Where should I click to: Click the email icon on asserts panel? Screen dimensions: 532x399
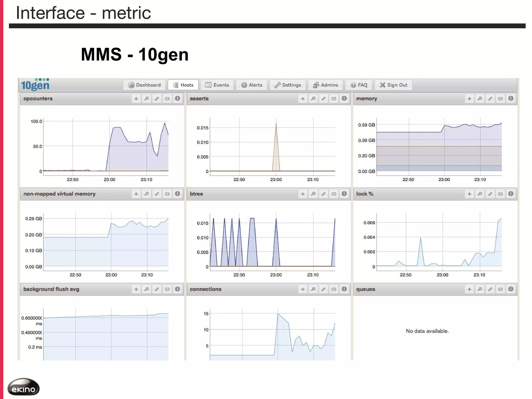[334, 99]
